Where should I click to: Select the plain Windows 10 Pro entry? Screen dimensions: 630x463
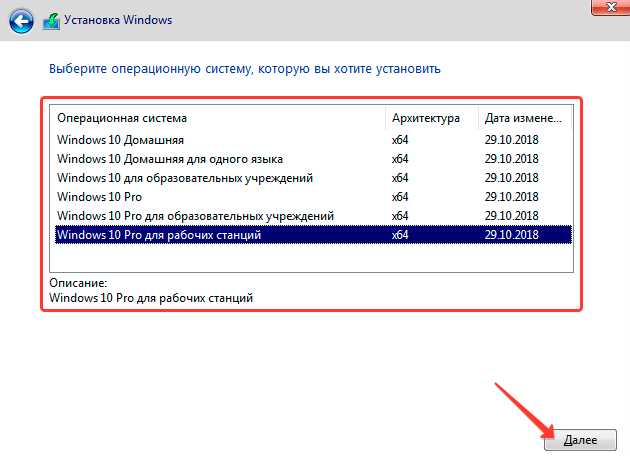(x=313, y=197)
